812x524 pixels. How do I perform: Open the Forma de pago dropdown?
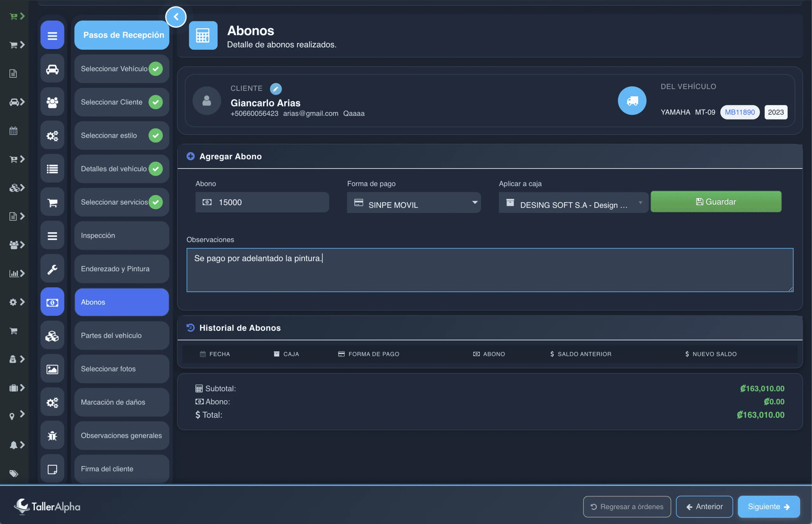414,202
